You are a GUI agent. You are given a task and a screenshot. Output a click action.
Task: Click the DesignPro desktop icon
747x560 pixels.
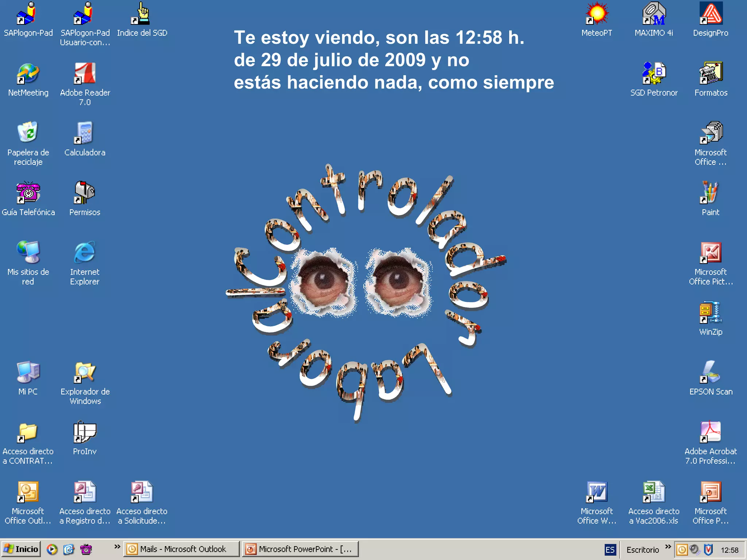711,15
